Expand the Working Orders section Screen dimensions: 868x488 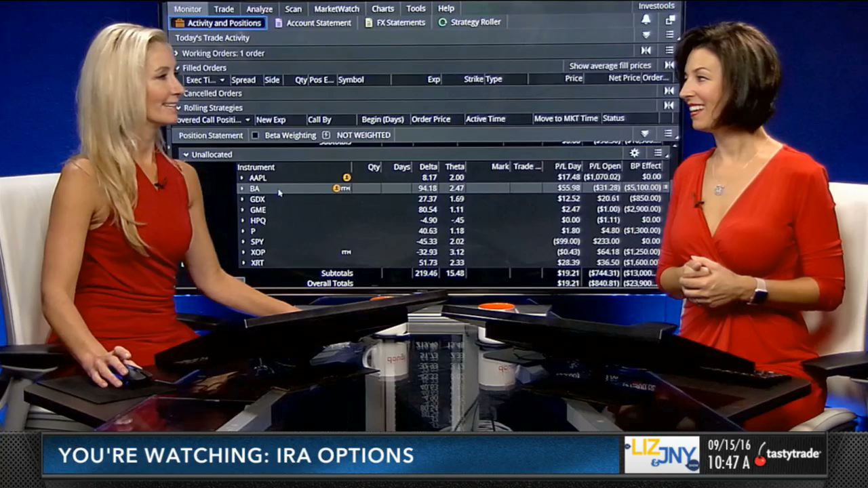pyautogui.click(x=176, y=53)
